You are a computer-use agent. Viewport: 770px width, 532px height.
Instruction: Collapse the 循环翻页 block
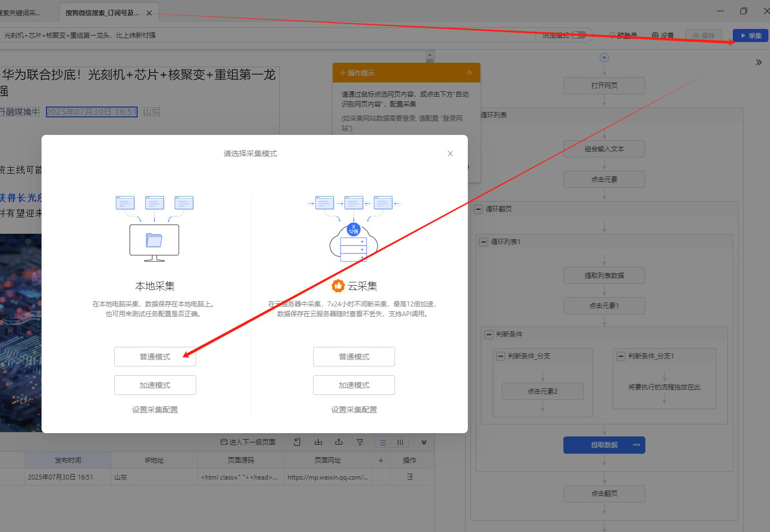479,209
